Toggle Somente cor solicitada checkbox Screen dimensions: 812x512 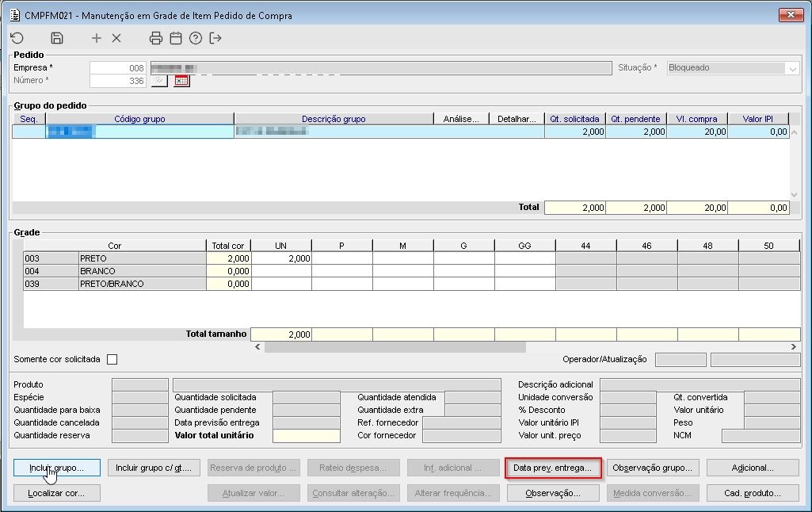(x=112, y=359)
